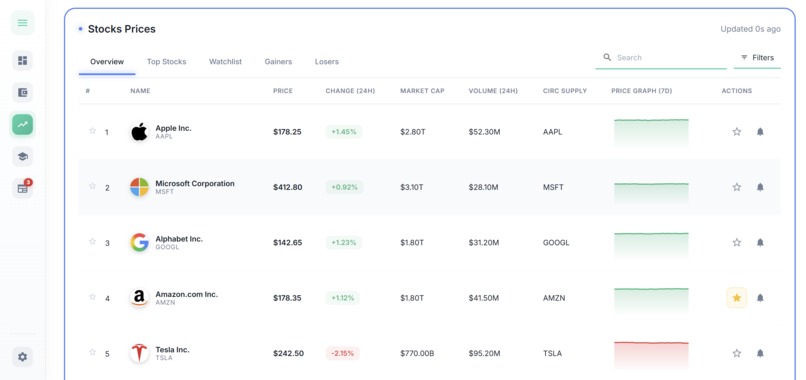Screen dimensions: 806x380
Task: Open Microsoft Corporation 7D price graph
Action: tap(651, 193)
